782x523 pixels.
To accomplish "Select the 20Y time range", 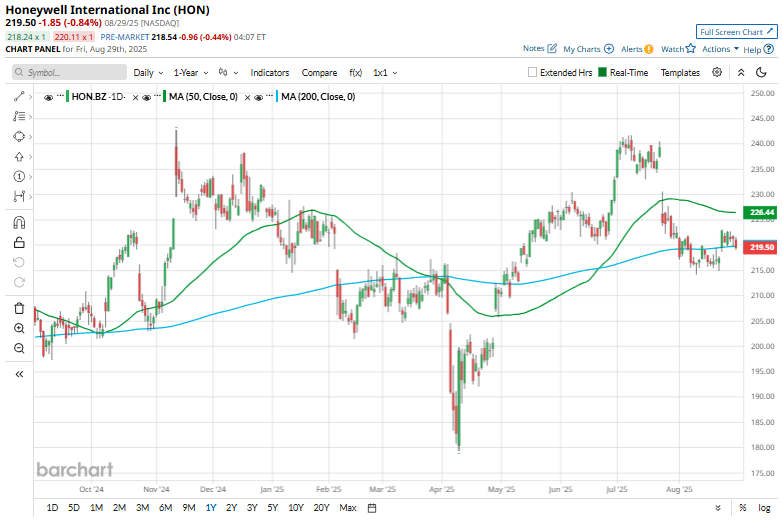I will coord(321,508).
